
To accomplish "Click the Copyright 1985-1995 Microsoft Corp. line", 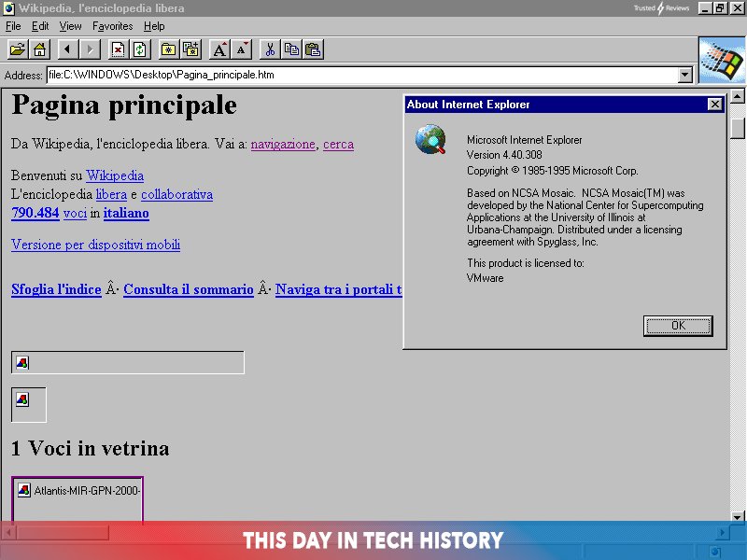I will (x=552, y=171).
